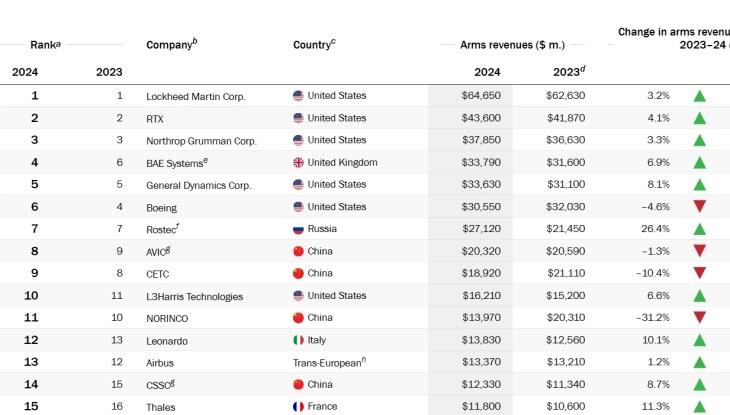
Task: Click the Northrop Grumman Corp. company name
Action: [x=201, y=141]
